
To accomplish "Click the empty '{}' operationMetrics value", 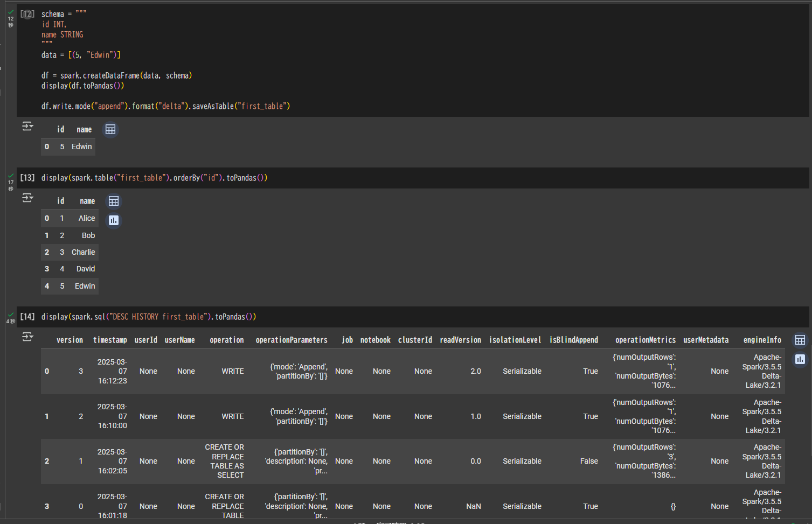I will (x=673, y=507).
